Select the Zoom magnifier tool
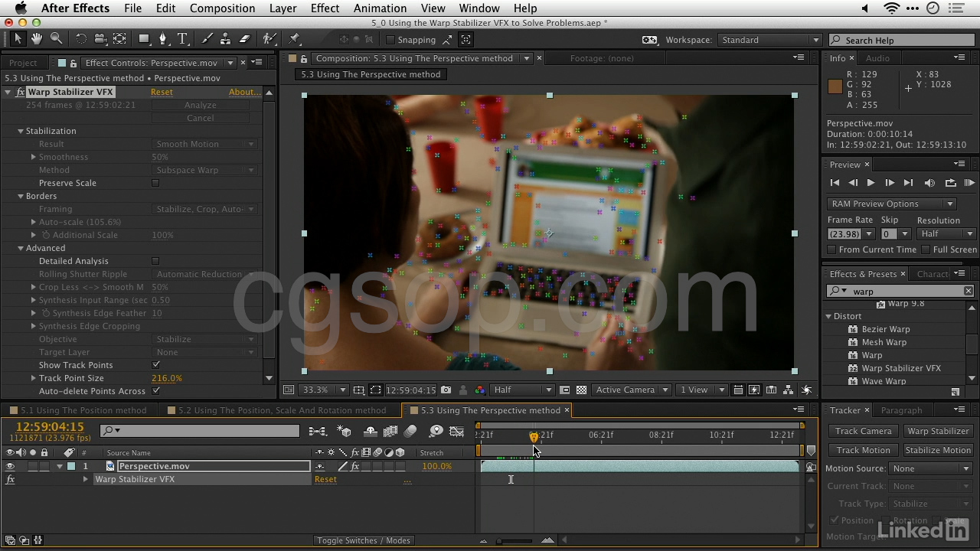This screenshot has height=551, width=980. pos(56,39)
